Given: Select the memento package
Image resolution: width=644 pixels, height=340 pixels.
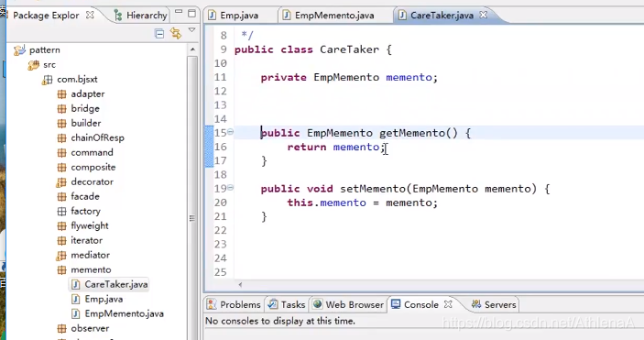Looking at the screenshot, I should coord(91,270).
